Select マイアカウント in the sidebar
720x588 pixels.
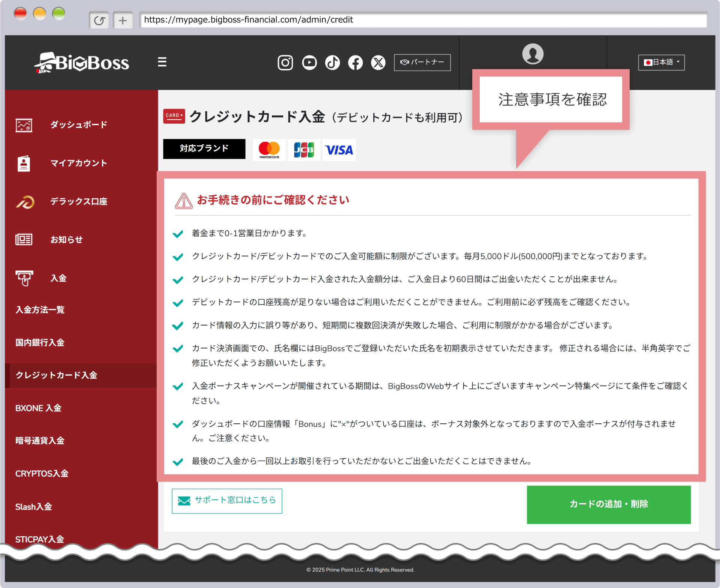pyautogui.click(x=79, y=163)
